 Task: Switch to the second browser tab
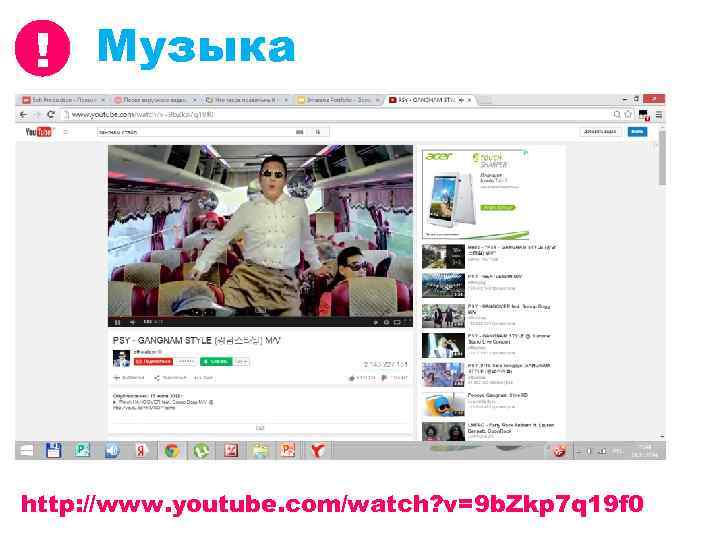(x=154, y=100)
